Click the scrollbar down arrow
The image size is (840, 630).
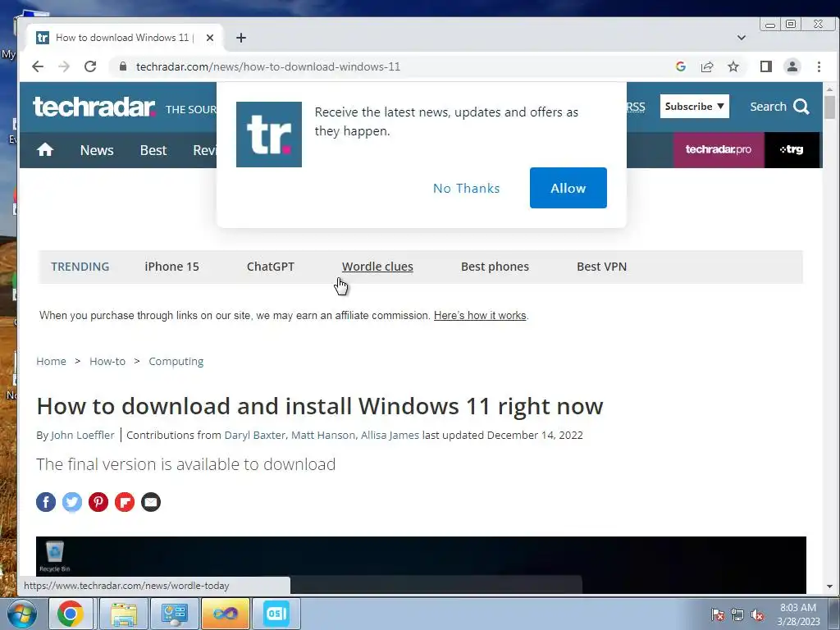pyautogui.click(x=830, y=587)
